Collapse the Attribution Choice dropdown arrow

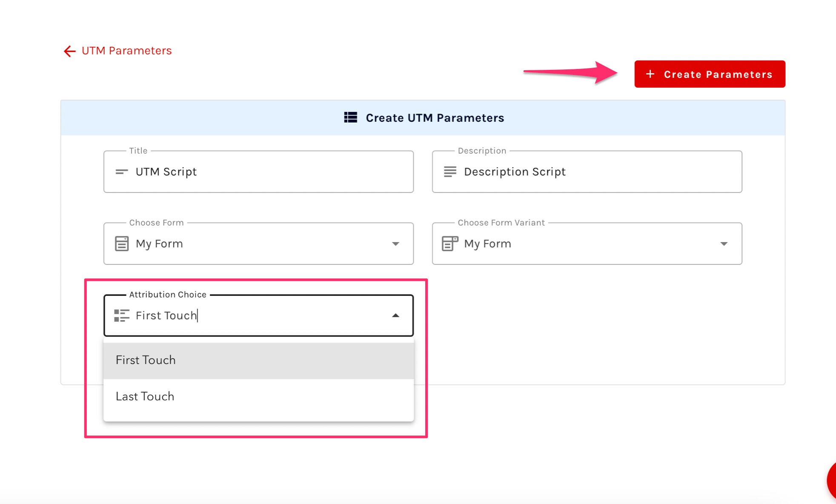(x=395, y=315)
